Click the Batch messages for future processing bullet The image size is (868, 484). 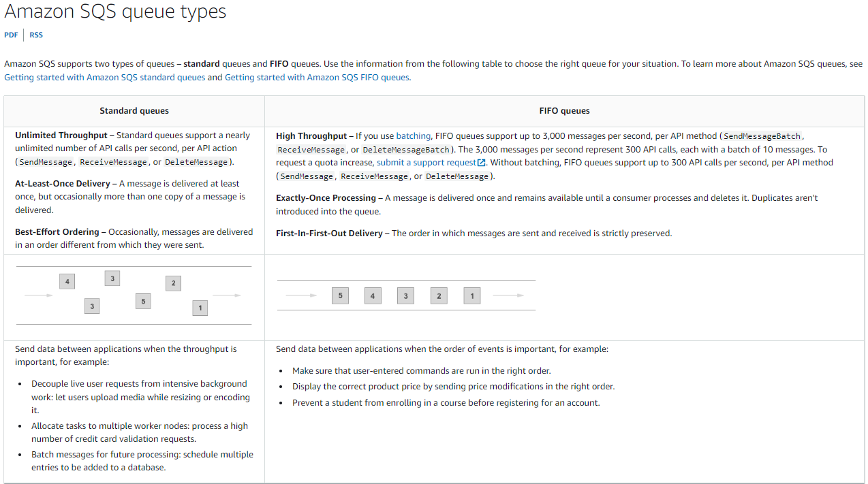click(x=142, y=461)
